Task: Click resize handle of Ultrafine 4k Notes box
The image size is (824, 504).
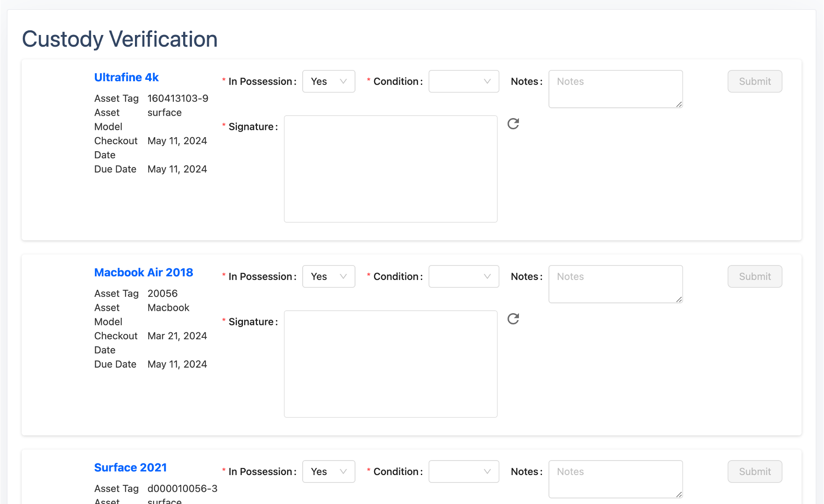Action: click(679, 105)
